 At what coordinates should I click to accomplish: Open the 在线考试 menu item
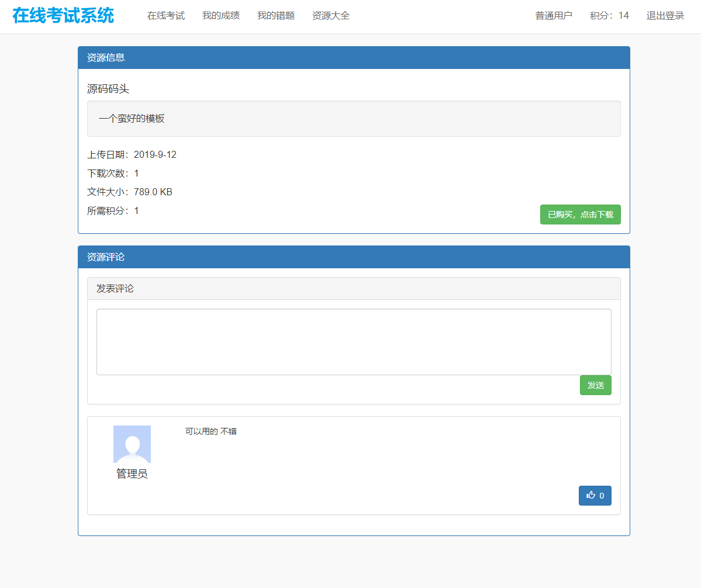(165, 16)
